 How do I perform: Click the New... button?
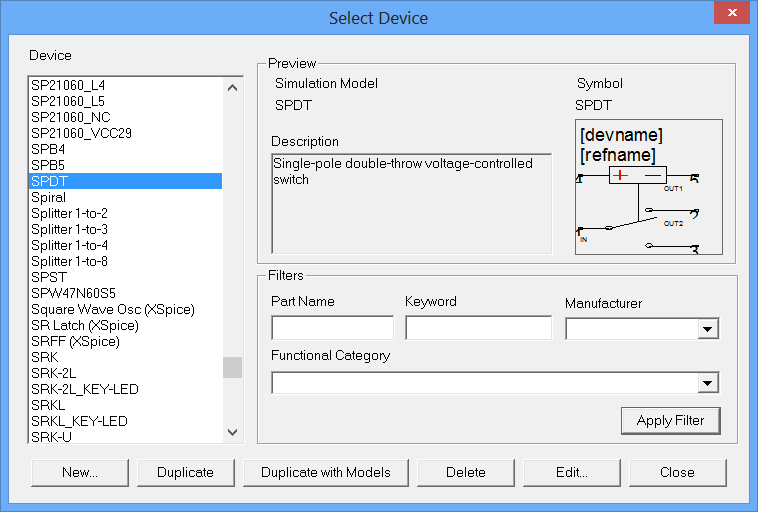[x=79, y=473]
